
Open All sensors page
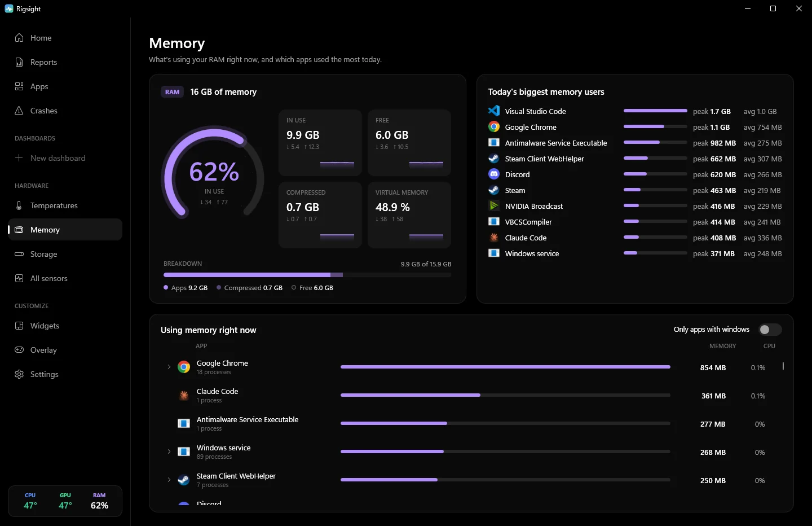coord(65,278)
